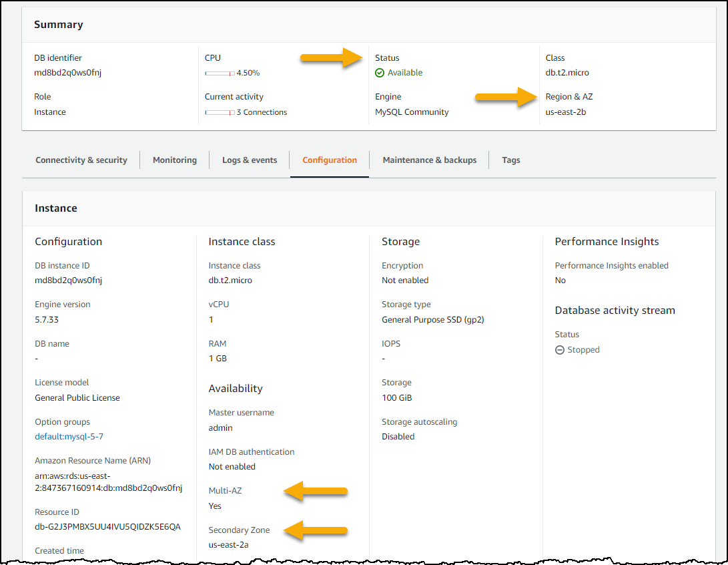728x565 pixels.
Task: Click the Secondary Zone us-east-2a value
Action: pos(230,545)
